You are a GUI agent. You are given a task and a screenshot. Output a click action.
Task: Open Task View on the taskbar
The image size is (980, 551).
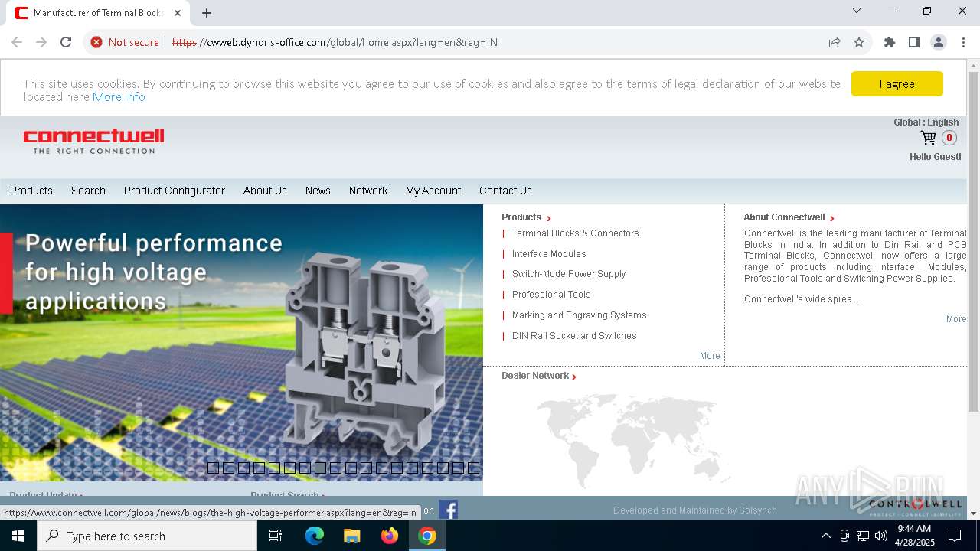click(276, 536)
